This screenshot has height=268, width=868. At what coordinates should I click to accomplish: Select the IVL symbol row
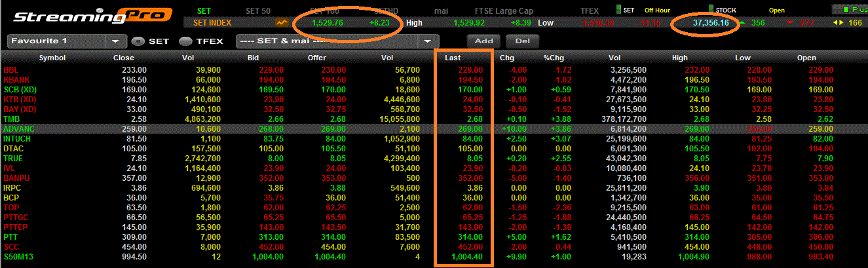(x=434, y=168)
